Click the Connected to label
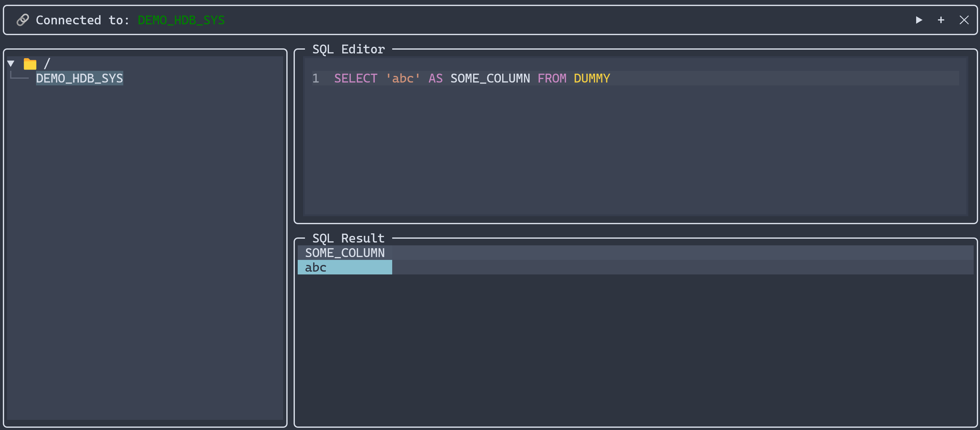Image resolution: width=980 pixels, height=430 pixels. point(82,20)
